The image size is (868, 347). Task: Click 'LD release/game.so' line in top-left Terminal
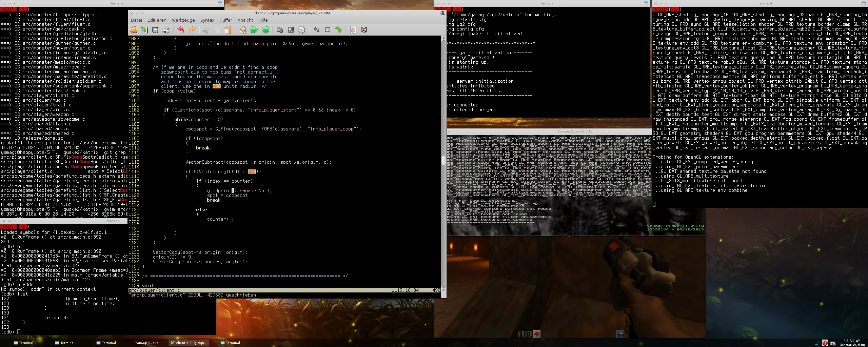click(32, 138)
